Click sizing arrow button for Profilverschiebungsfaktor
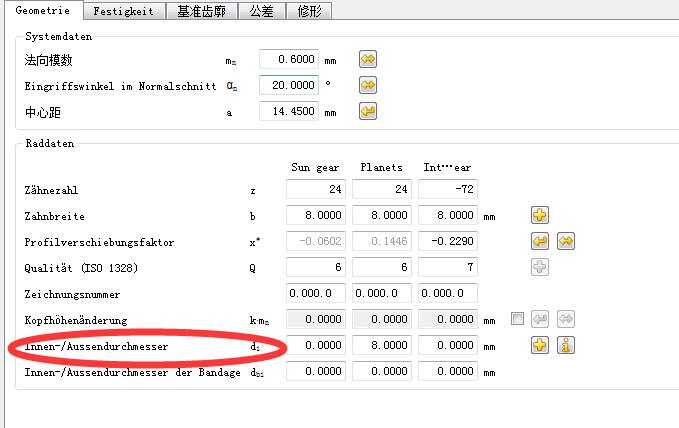This screenshot has height=428, width=679. [x=540, y=242]
